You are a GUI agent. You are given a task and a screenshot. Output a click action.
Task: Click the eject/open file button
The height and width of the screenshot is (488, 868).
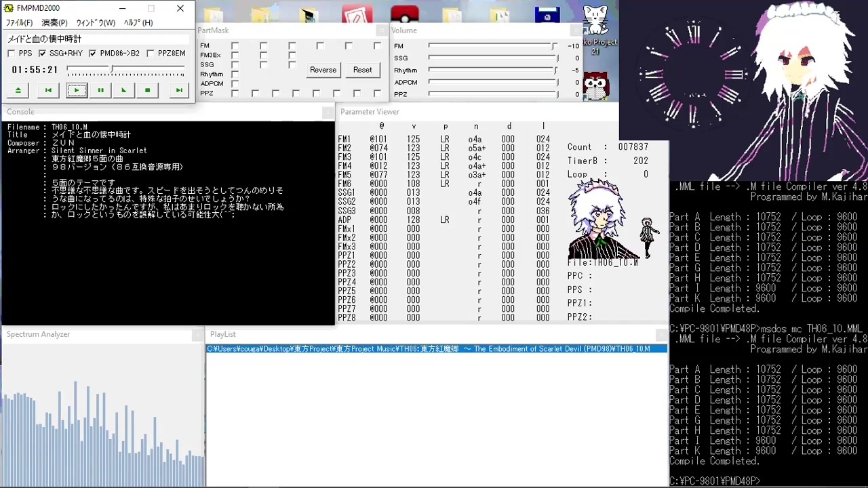(x=18, y=90)
